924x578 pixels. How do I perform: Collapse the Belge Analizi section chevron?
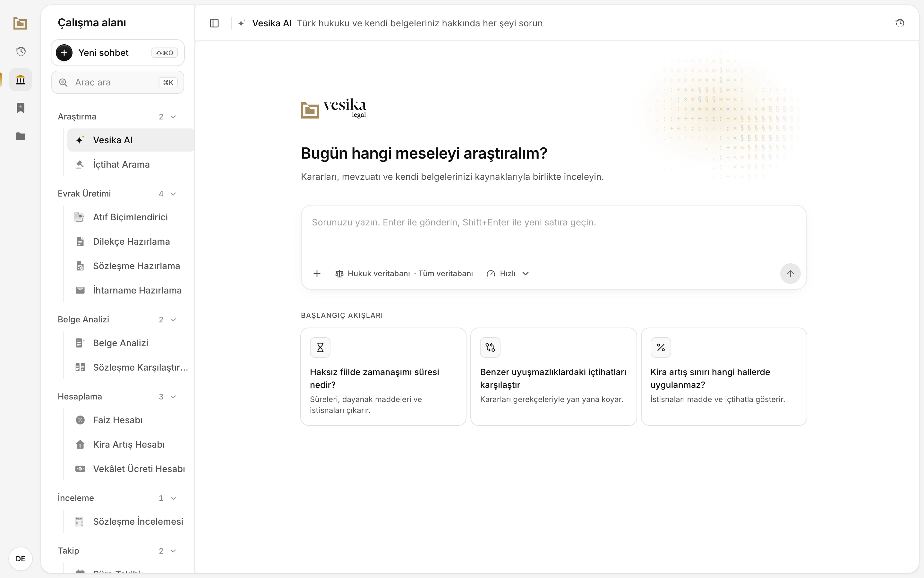(x=173, y=320)
